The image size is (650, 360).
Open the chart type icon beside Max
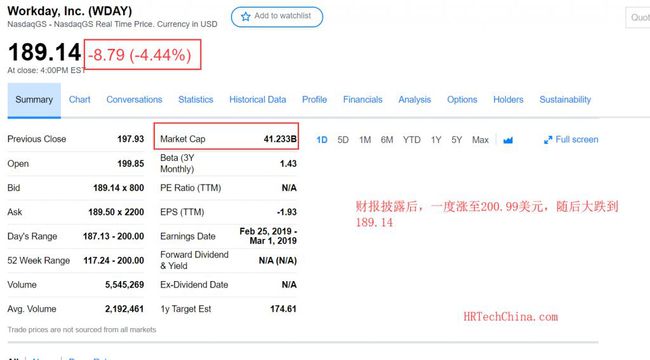tap(508, 140)
